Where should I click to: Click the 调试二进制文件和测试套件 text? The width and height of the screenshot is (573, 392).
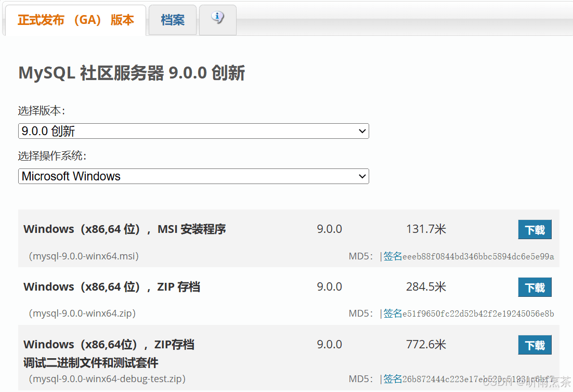point(90,363)
